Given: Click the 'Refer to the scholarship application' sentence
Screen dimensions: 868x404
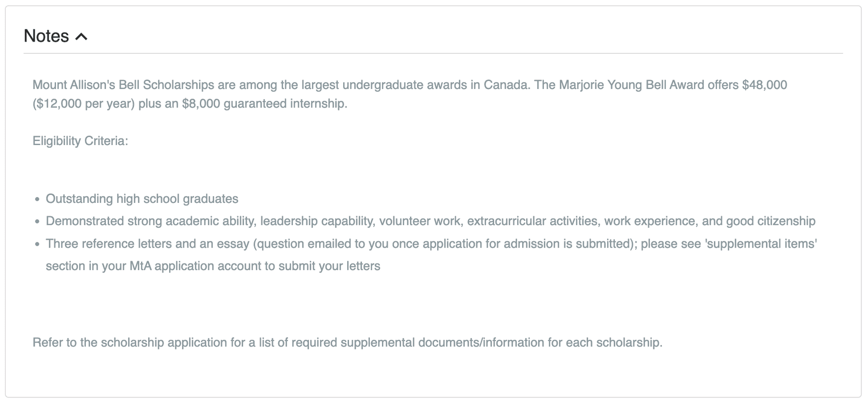Looking at the screenshot, I should point(347,343).
